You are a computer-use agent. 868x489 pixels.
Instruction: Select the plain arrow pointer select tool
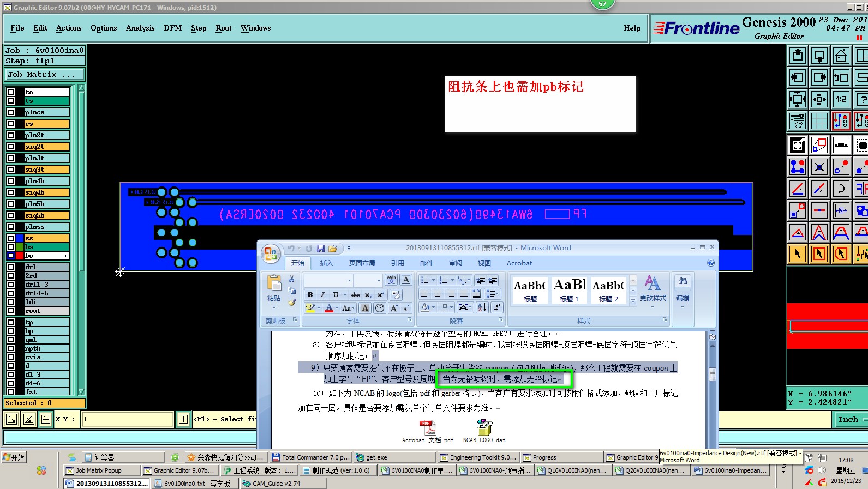[798, 253]
